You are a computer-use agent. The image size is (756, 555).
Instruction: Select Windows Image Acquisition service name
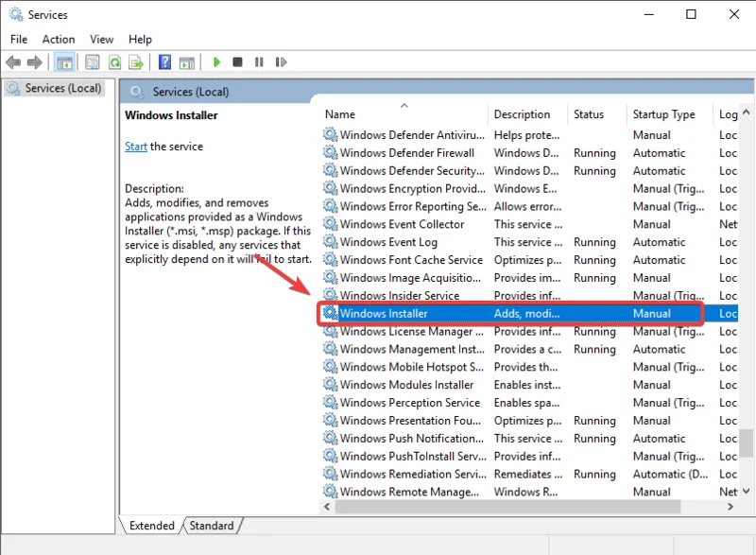tap(410, 278)
